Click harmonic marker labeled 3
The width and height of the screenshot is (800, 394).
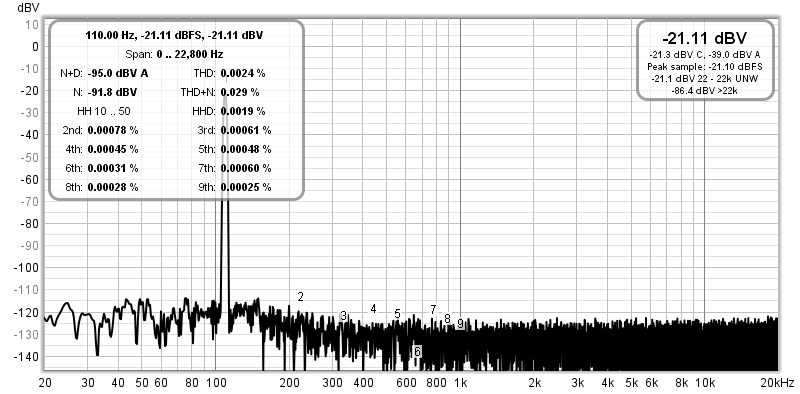(343, 316)
